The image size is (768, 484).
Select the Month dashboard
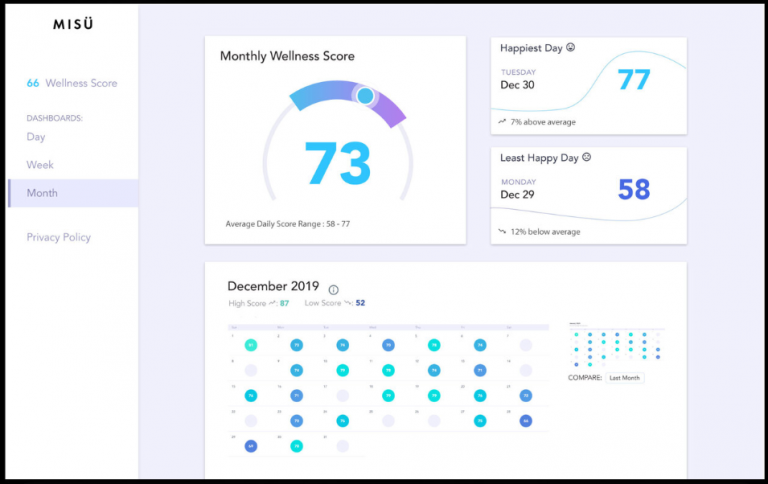tap(42, 193)
